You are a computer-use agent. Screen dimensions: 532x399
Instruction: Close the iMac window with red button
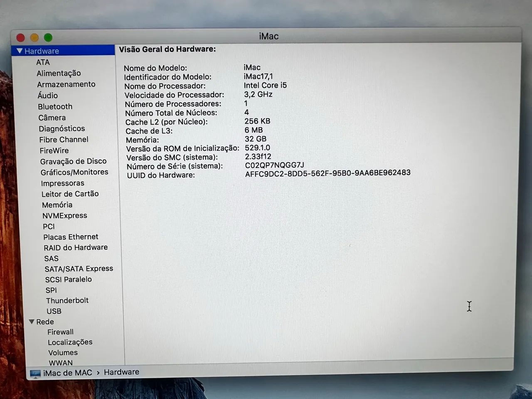[20, 38]
